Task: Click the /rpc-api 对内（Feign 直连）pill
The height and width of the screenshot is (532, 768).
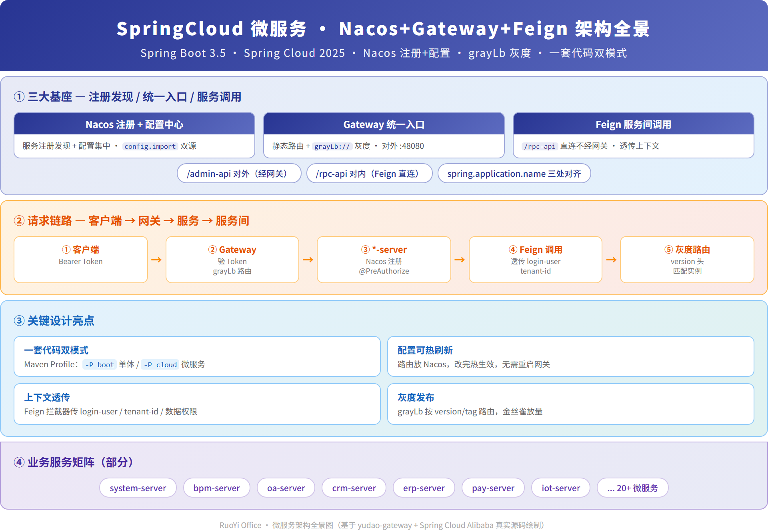Action: point(370,174)
